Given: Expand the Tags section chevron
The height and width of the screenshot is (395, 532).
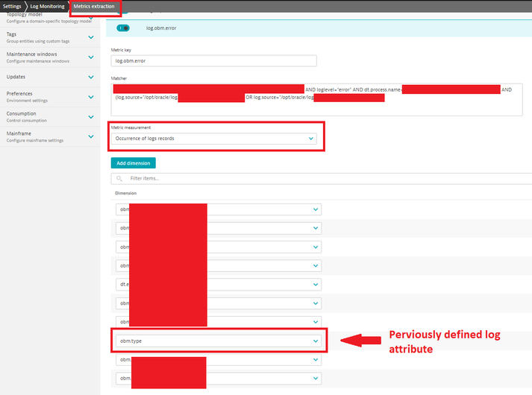Looking at the screenshot, I should pyautogui.click(x=91, y=37).
